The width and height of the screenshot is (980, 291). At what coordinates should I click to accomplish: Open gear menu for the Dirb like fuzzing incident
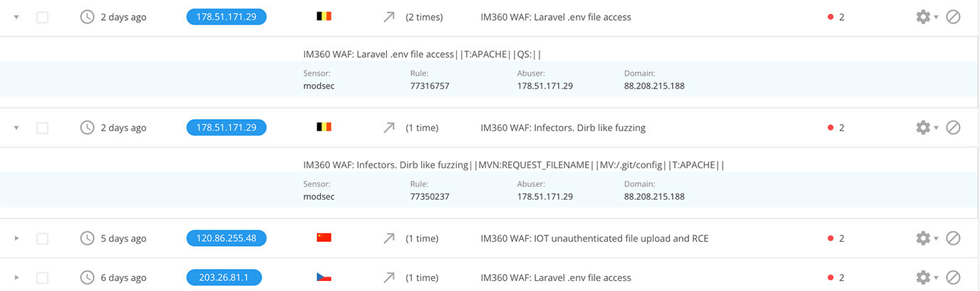pyautogui.click(x=923, y=128)
